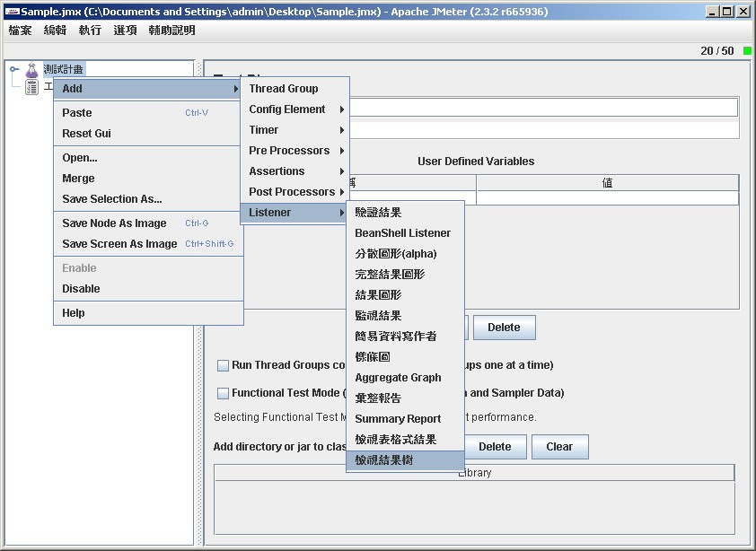Add 檢視結果樹 listener
Image resolution: width=756 pixels, height=551 pixels.
pos(406,460)
